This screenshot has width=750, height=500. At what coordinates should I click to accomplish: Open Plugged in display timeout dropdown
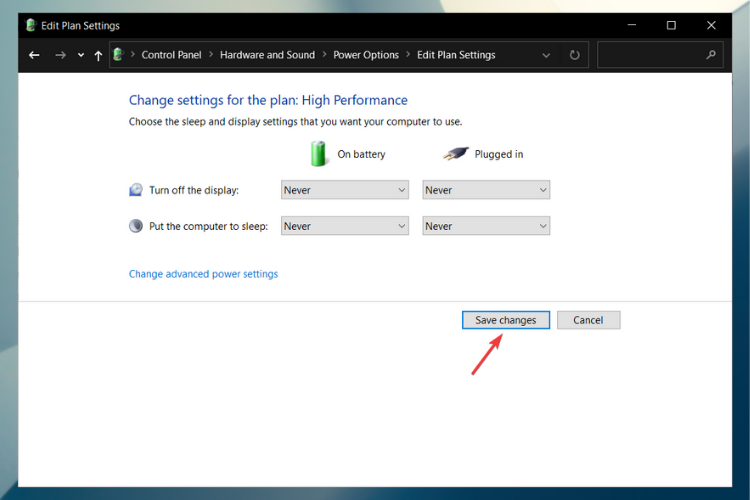[x=486, y=190]
